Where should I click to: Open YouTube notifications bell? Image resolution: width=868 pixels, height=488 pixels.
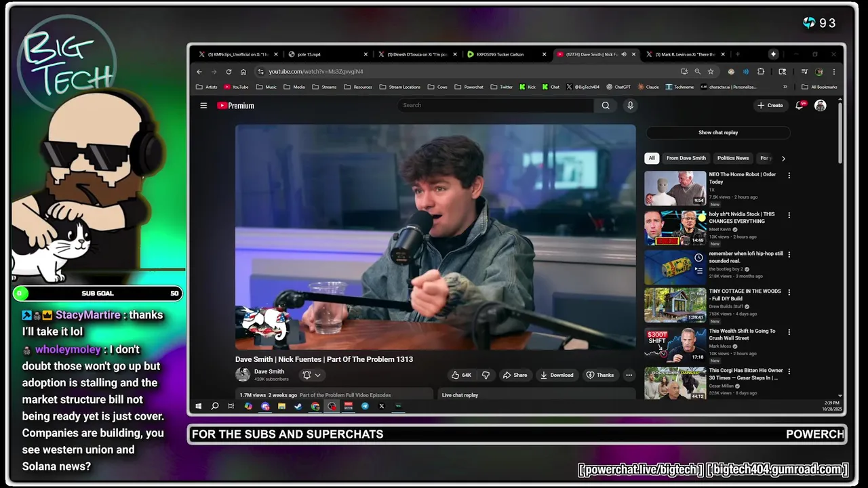[x=800, y=105]
